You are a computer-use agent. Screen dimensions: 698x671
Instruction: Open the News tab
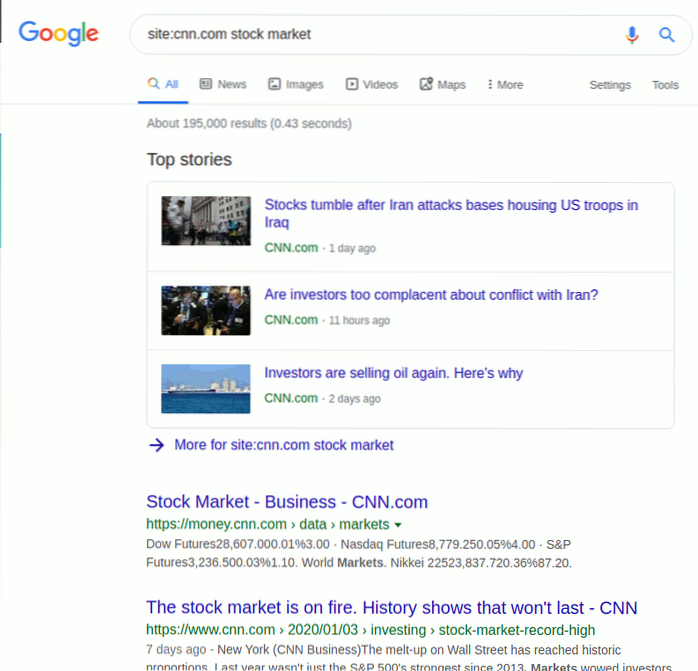point(223,85)
